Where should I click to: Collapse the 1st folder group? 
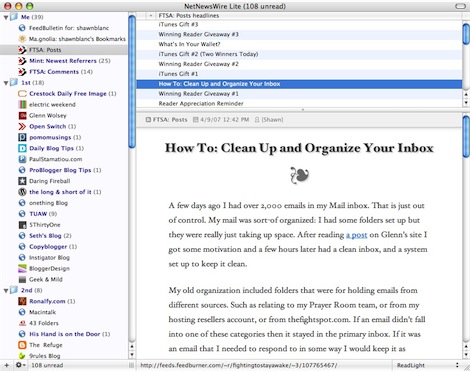[x=6, y=83]
